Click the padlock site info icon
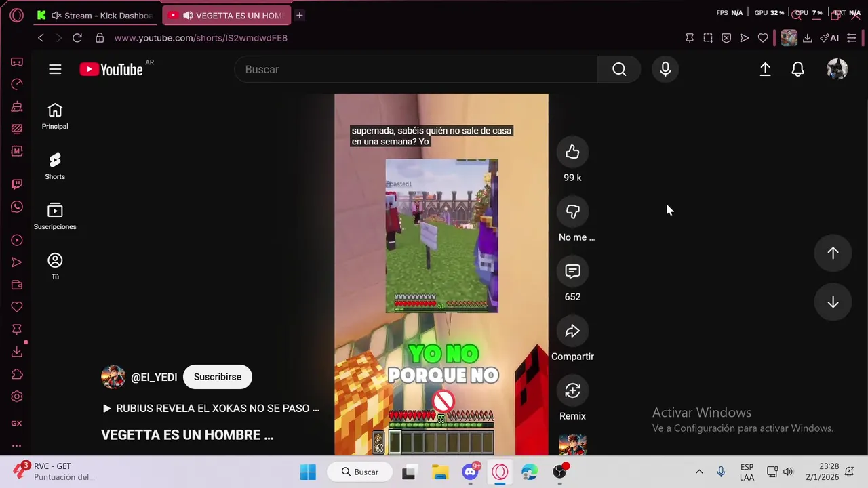 coord(100,38)
